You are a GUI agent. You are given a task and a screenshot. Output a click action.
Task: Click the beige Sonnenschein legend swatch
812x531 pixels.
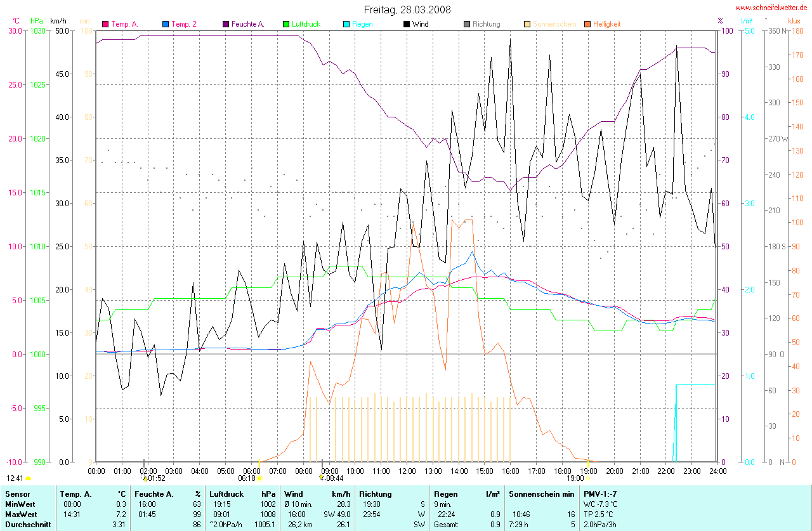(x=527, y=24)
